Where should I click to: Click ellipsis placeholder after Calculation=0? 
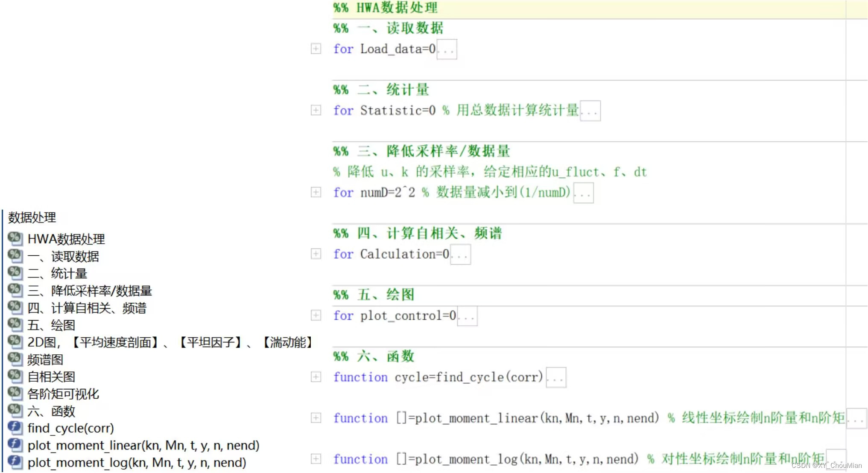tap(461, 255)
